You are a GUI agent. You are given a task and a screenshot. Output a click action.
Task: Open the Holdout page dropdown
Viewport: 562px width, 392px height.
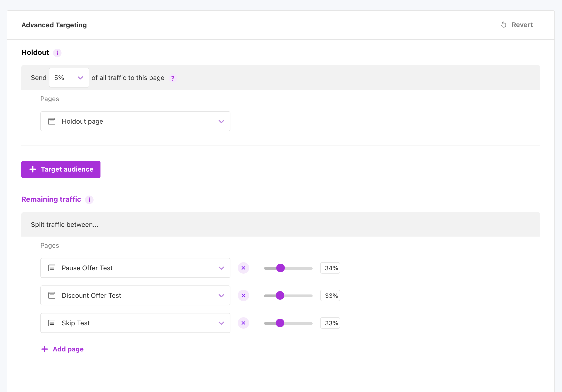(x=135, y=121)
